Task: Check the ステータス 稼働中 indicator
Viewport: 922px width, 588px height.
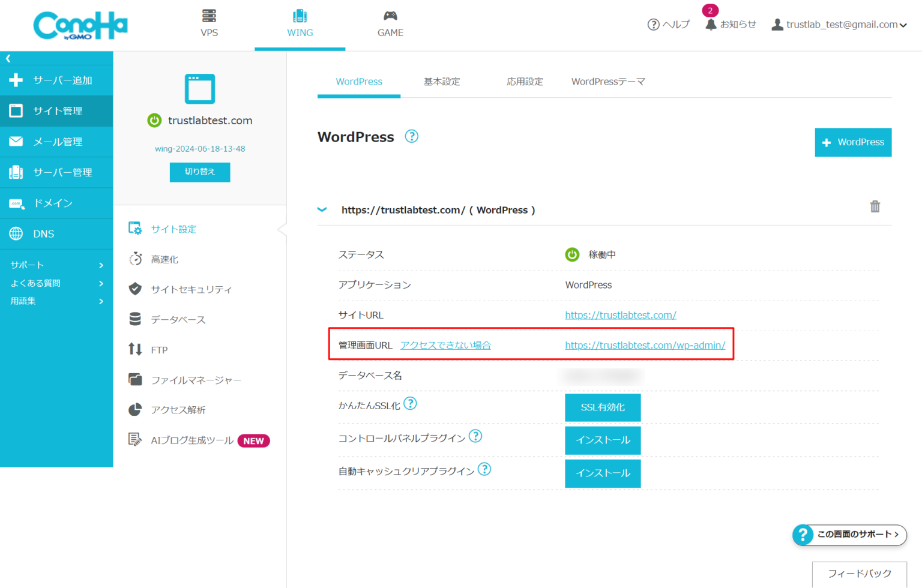Action: [572, 254]
